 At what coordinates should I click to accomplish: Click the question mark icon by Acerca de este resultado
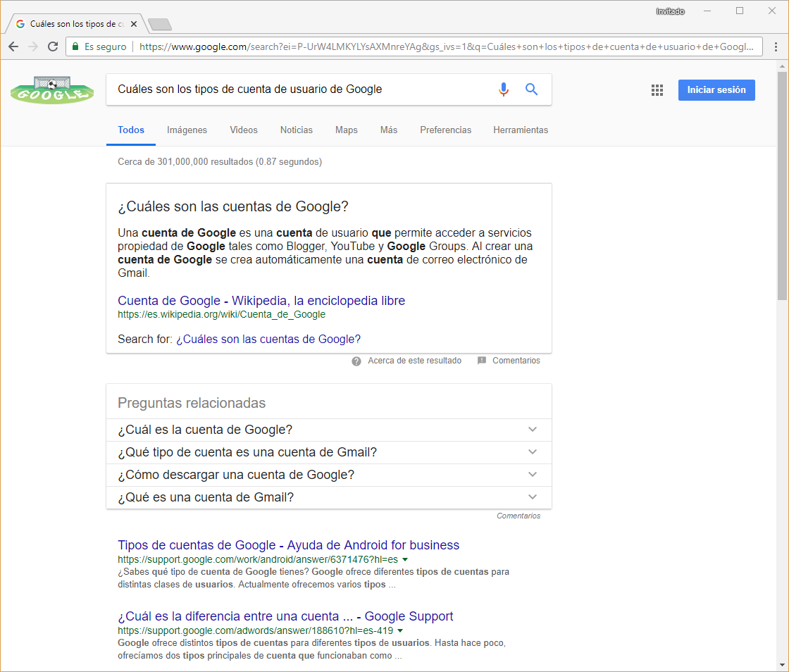(x=356, y=361)
